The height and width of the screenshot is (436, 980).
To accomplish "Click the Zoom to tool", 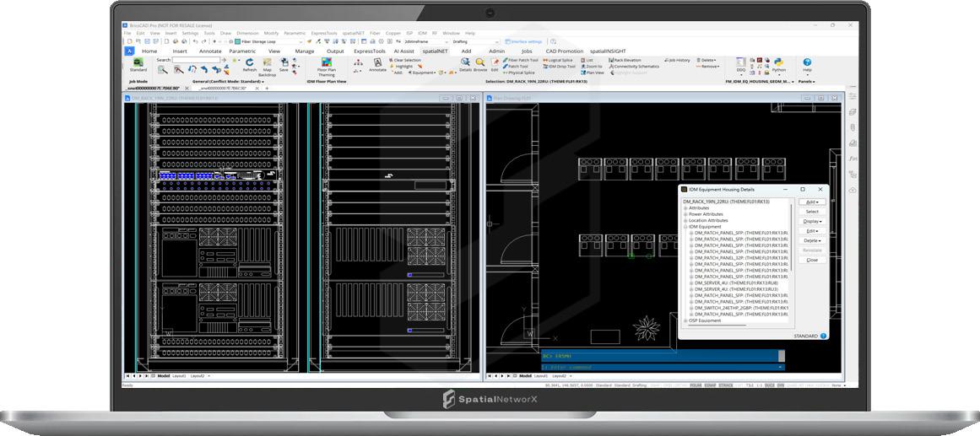I will coord(591,67).
